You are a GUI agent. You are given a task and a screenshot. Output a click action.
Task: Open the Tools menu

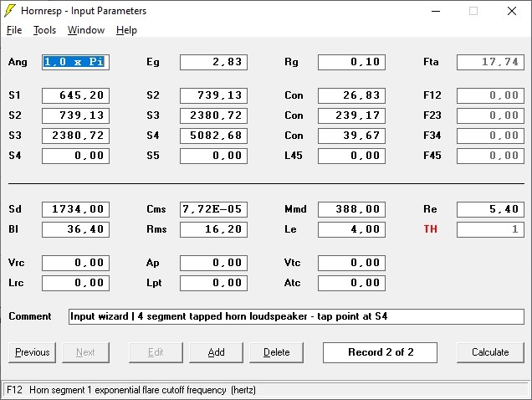(x=44, y=30)
